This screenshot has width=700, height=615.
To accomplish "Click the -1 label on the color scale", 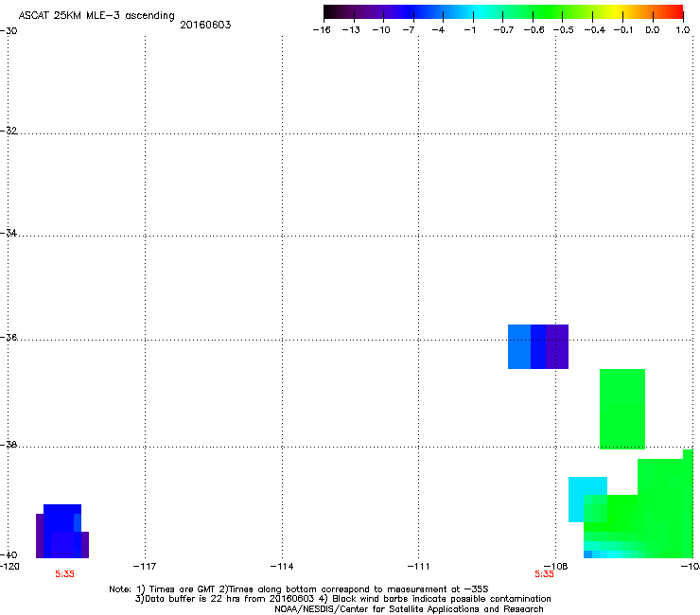I will (x=469, y=30).
